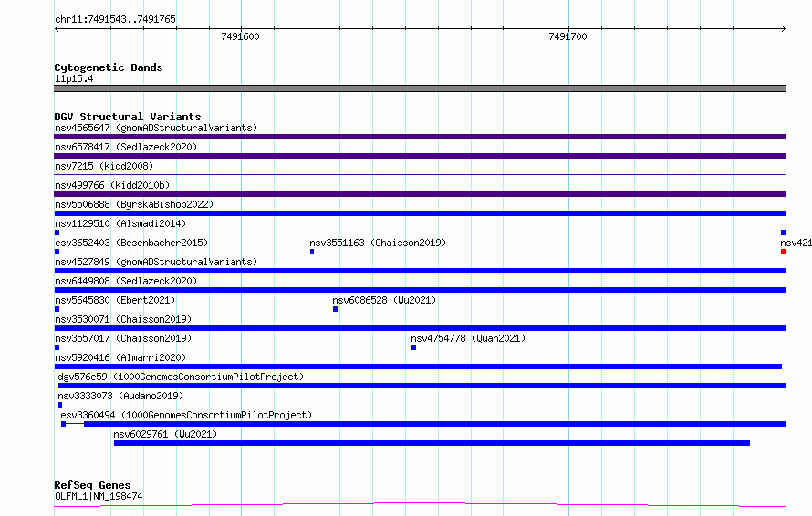This screenshot has height=516, width=812.
Task: Click the nsv3557017 (Chaisson2019) label
Action: (x=123, y=338)
